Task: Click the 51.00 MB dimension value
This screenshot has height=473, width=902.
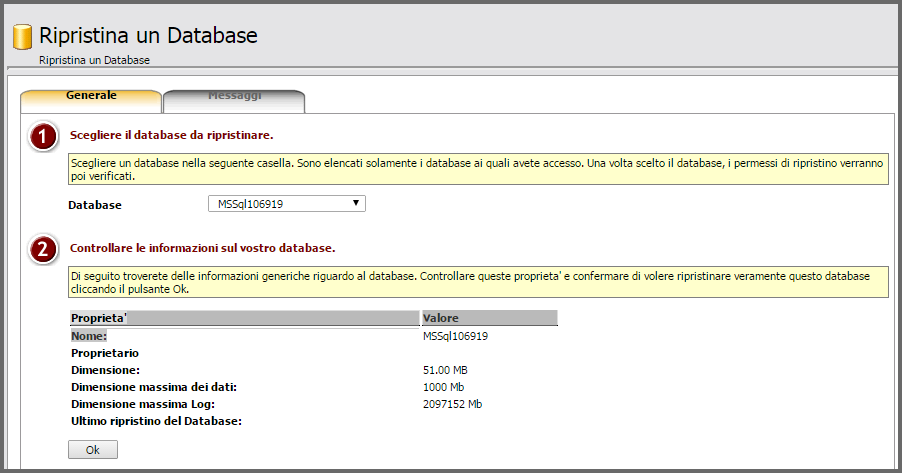Action: click(x=445, y=370)
